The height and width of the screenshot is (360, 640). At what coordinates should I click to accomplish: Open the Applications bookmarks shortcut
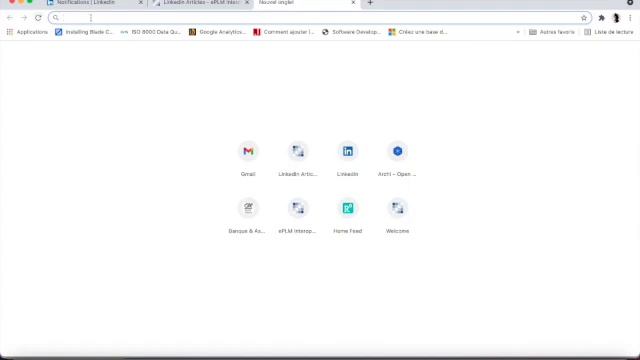click(x=27, y=32)
